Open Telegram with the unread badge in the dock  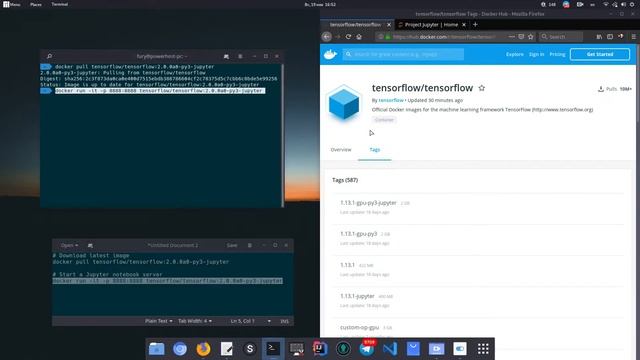click(x=367, y=349)
